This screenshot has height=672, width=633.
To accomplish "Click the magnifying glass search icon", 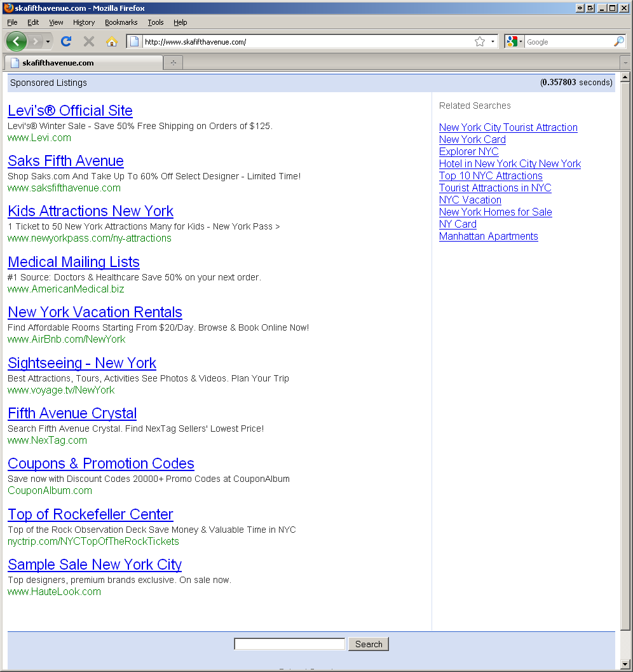I will coord(619,41).
